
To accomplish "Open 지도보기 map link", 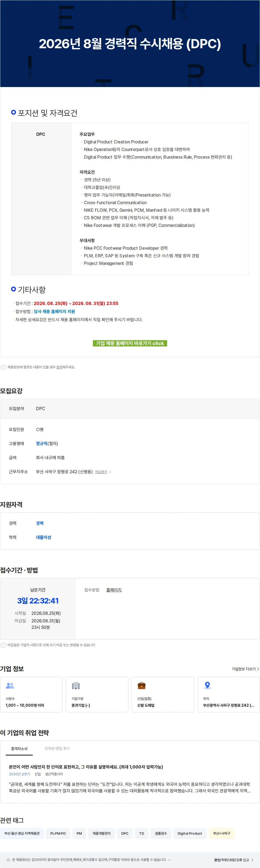I will 101,472.
